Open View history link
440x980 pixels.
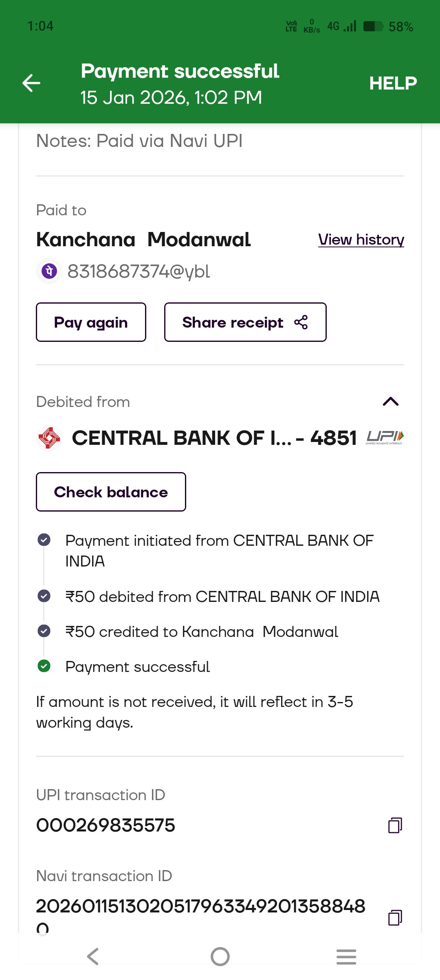[x=361, y=240]
